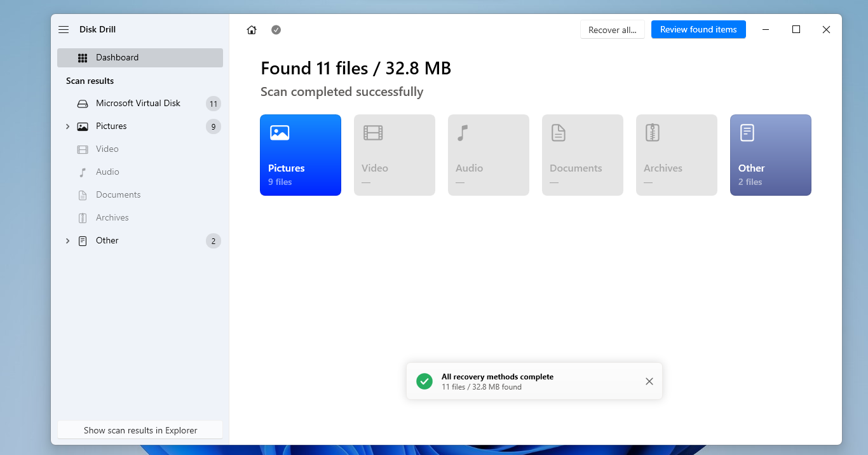Click the Audio category card

pyautogui.click(x=489, y=155)
